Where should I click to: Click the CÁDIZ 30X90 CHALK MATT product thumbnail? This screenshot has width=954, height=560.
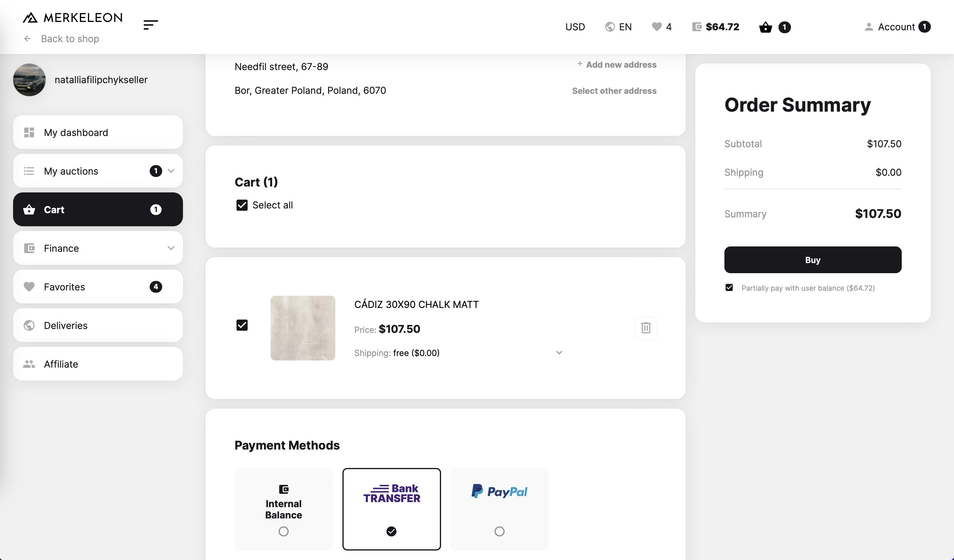[x=302, y=328]
